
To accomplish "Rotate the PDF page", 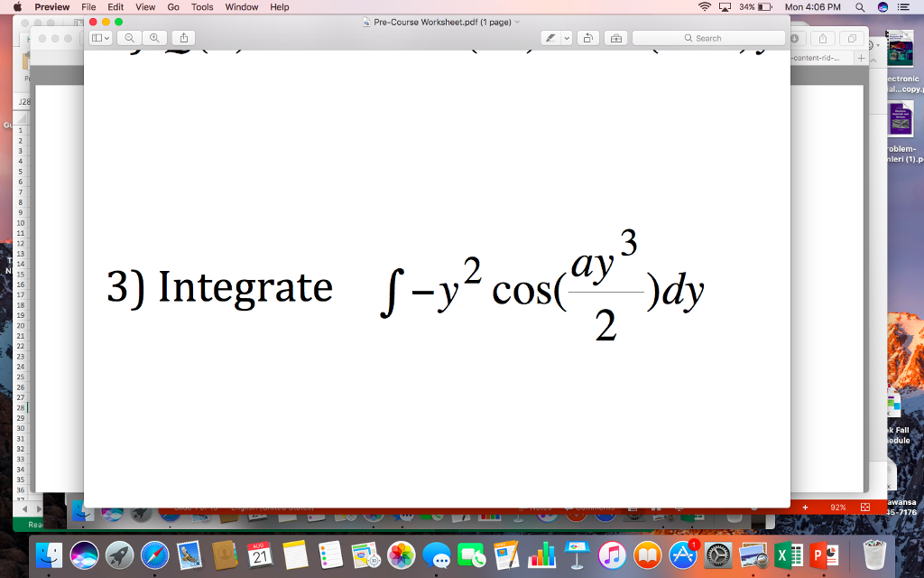I will pos(588,38).
